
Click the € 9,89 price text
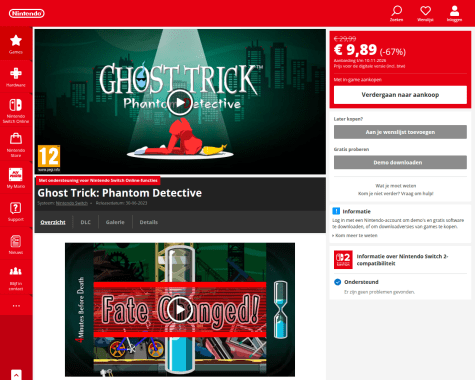click(355, 50)
